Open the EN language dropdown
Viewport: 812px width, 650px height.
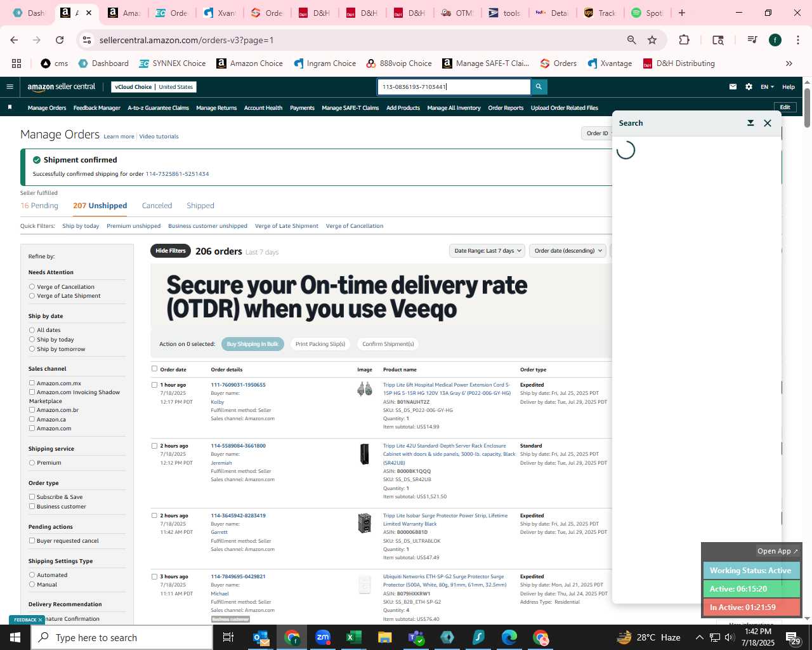tap(768, 87)
